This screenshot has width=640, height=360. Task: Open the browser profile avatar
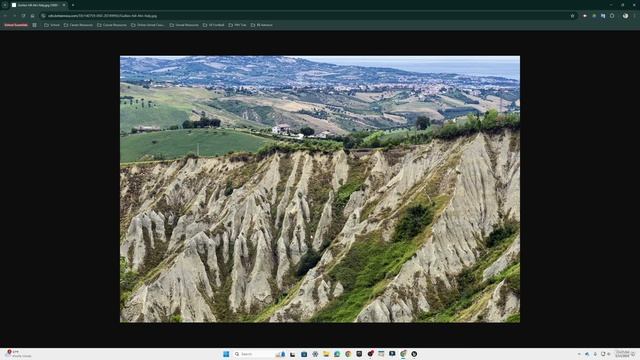(x=625, y=16)
